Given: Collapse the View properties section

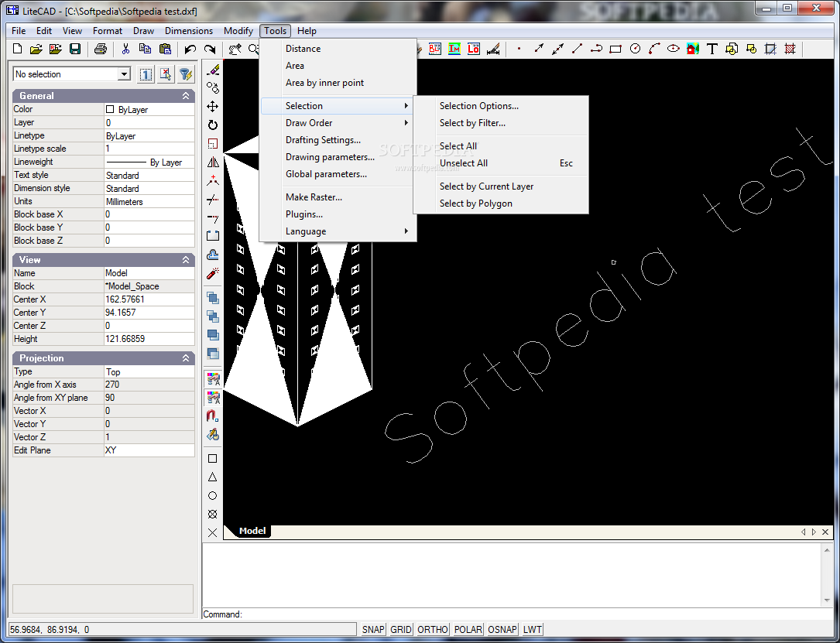Looking at the screenshot, I should click(186, 260).
